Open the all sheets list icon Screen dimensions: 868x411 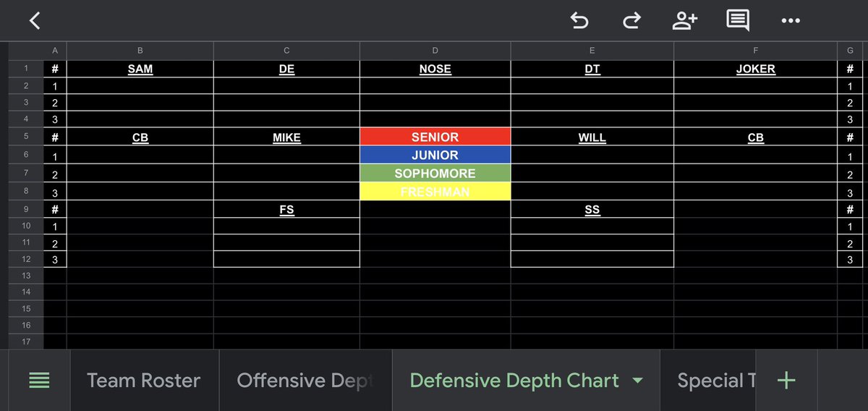(39, 381)
